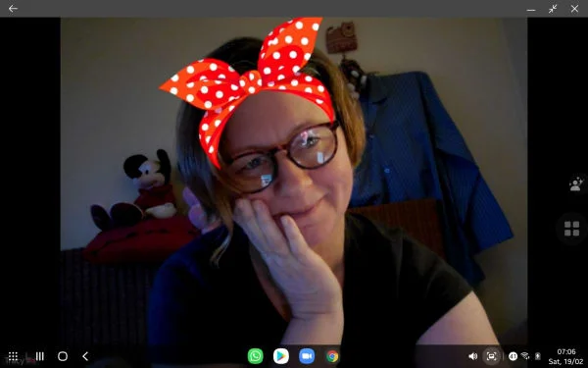Screen dimensions: 588x368
Task: Navigate back using the taskbar chevron
Action: [x=85, y=356]
